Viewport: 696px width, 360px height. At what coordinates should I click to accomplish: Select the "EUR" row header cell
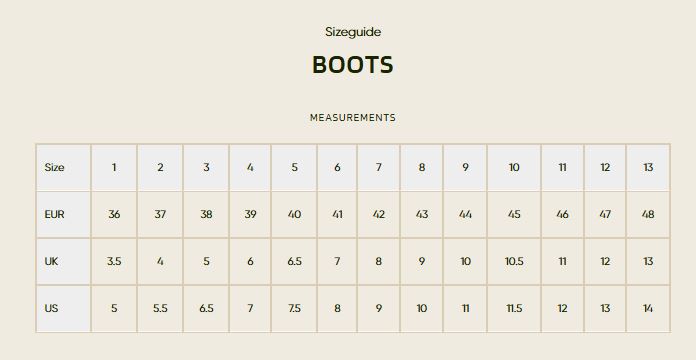[x=63, y=214]
